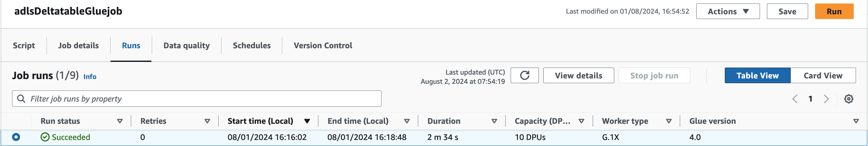Focus the Filter job runs input field

[x=196, y=98]
